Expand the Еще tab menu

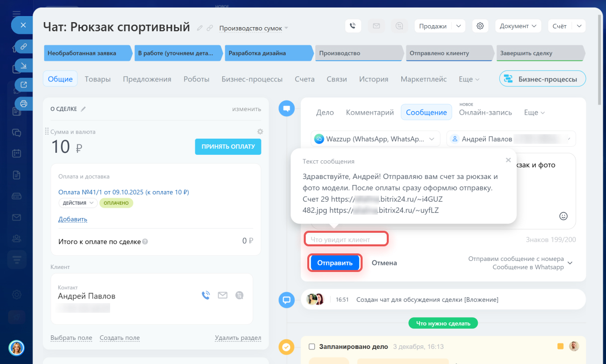469,79
